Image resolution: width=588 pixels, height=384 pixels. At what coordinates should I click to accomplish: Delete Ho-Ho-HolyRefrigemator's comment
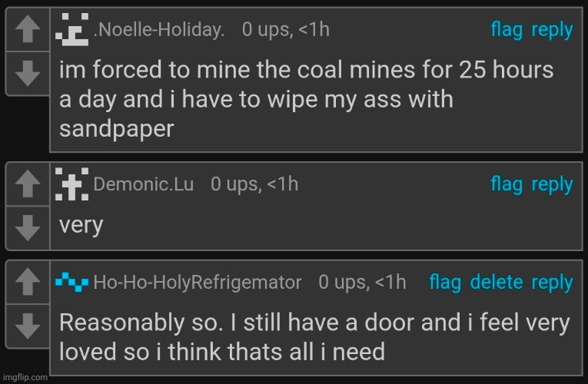[497, 283]
